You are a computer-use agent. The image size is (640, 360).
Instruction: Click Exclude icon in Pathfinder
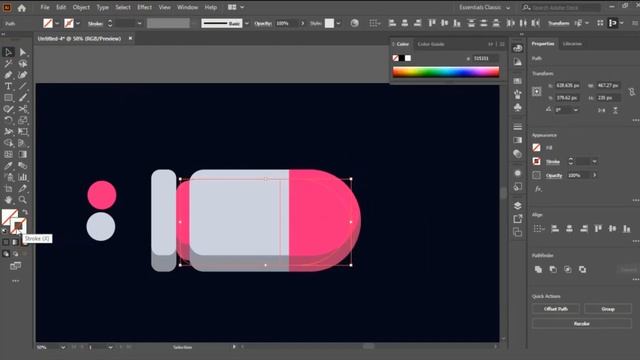[582, 269]
